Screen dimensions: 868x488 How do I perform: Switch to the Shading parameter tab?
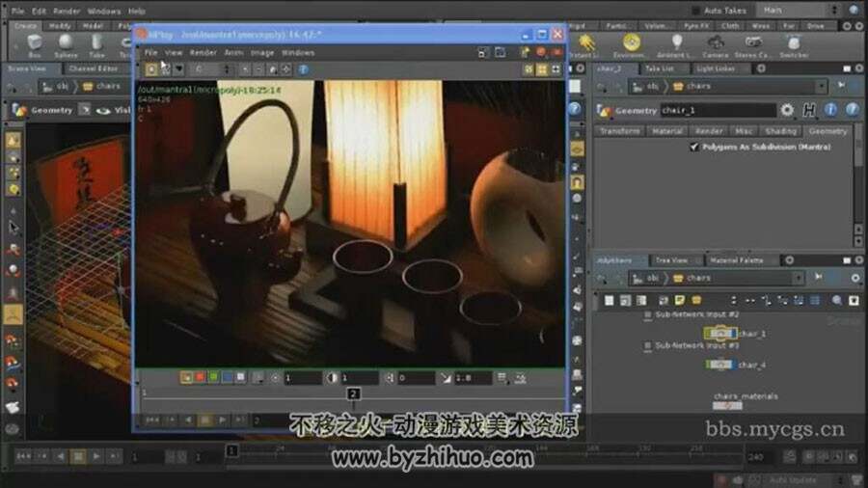[780, 131]
